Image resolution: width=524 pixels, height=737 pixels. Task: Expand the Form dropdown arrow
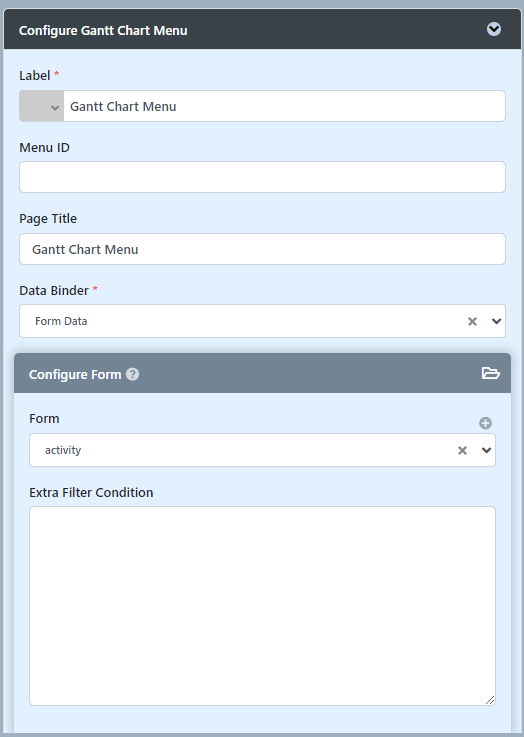[x=486, y=450]
